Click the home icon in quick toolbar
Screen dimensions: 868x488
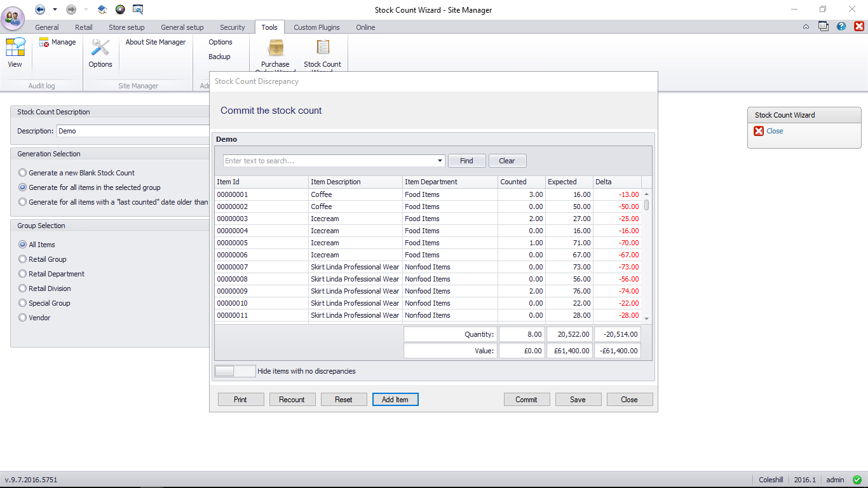pyautogui.click(x=102, y=10)
